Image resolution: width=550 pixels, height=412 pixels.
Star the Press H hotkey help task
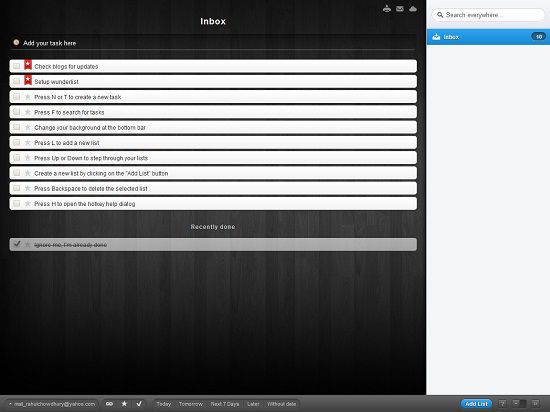(28, 204)
